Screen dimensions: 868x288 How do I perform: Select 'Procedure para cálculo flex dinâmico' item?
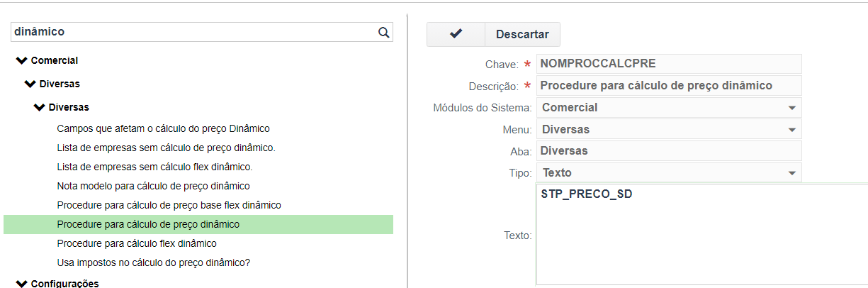(136, 243)
